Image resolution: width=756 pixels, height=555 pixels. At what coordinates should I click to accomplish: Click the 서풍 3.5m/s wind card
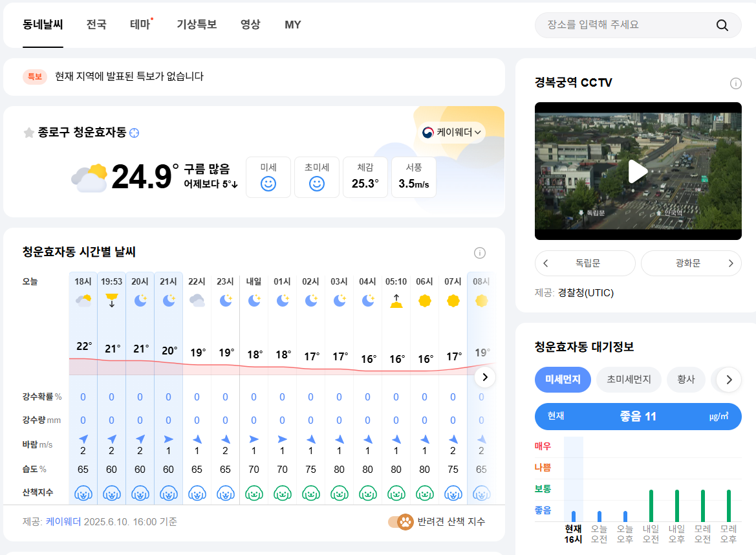pos(414,177)
